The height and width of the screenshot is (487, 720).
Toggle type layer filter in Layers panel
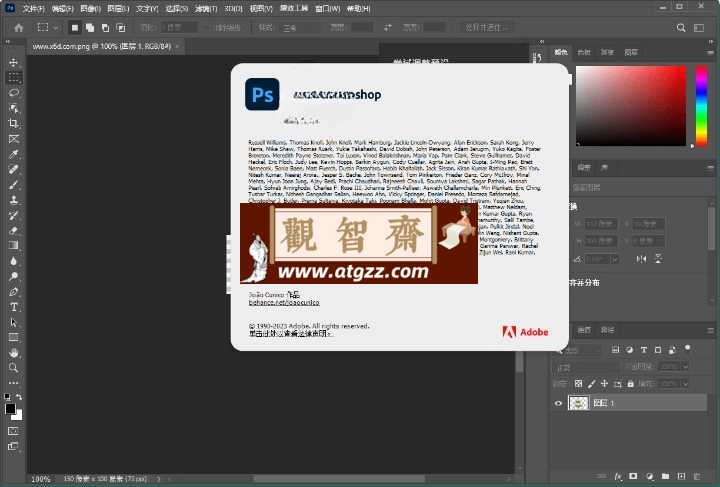pyautogui.click(x=644, y=350)
